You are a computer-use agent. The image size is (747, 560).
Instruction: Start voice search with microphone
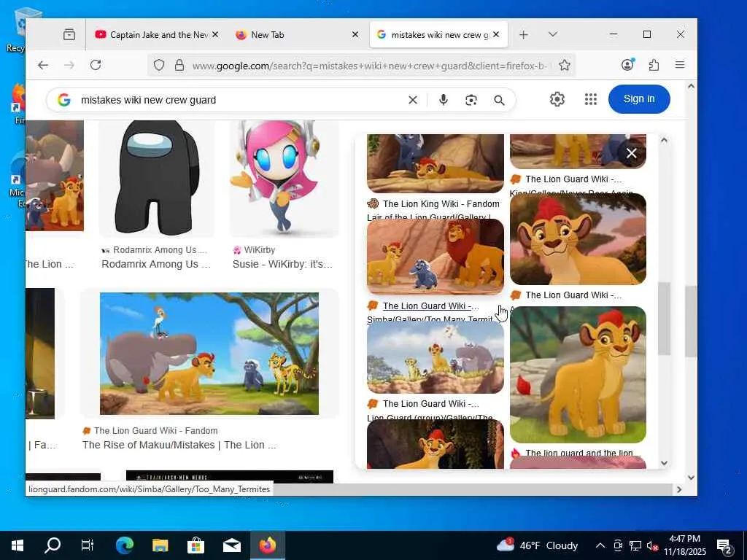coord(443,100)
